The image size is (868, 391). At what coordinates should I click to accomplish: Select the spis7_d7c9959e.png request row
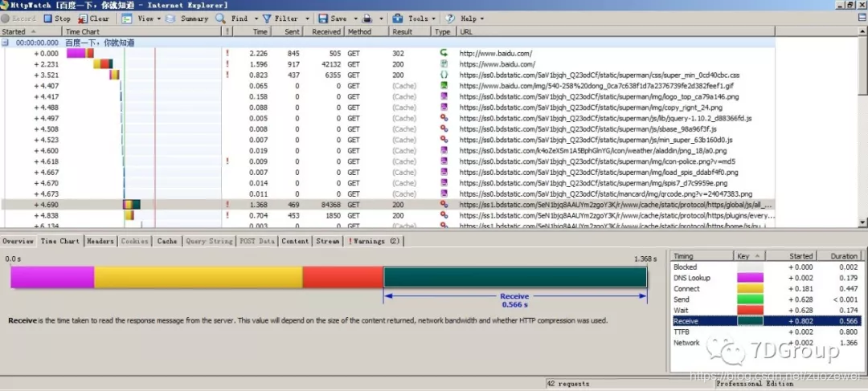pyautogui.click(x=387, y=183)
